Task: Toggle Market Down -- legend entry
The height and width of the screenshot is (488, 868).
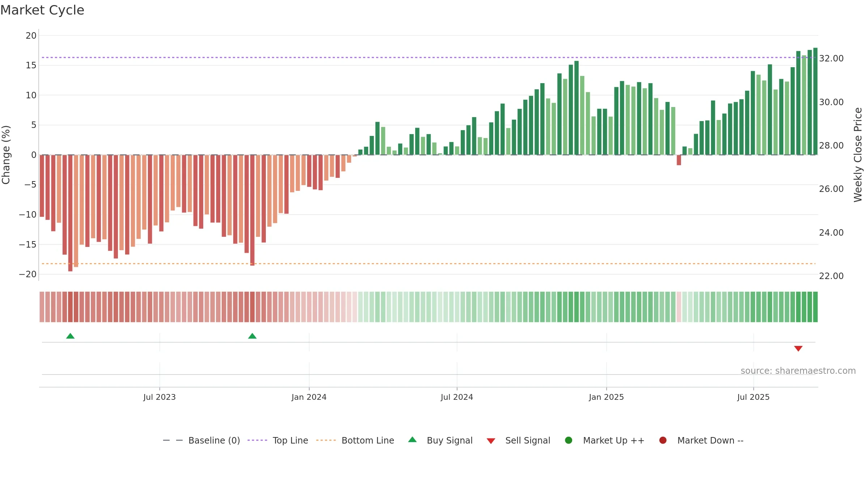Action: pos(701,440)
